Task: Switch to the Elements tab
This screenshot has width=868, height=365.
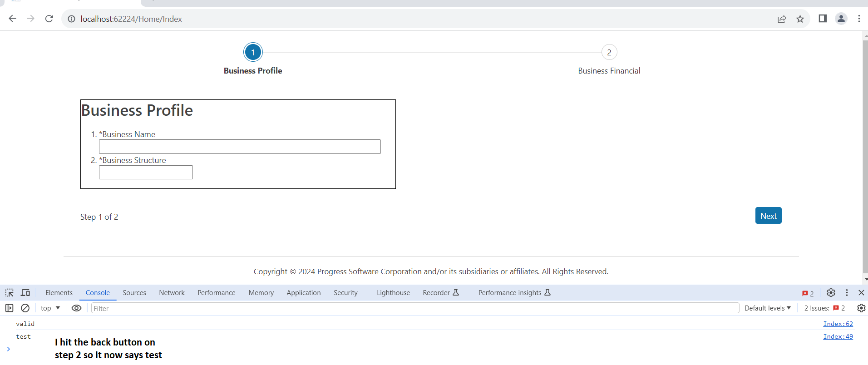Action: (x=59, y=293)
